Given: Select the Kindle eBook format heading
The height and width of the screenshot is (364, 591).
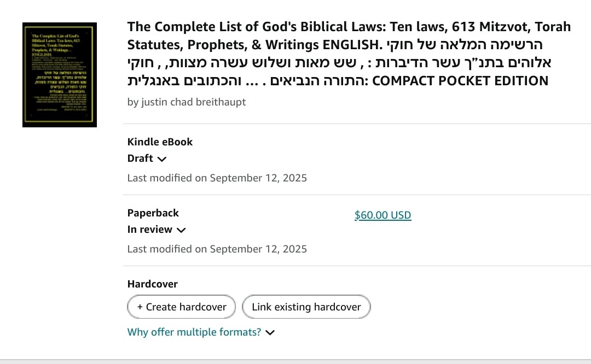Looking at the screenshot, I should click(160, 142).
